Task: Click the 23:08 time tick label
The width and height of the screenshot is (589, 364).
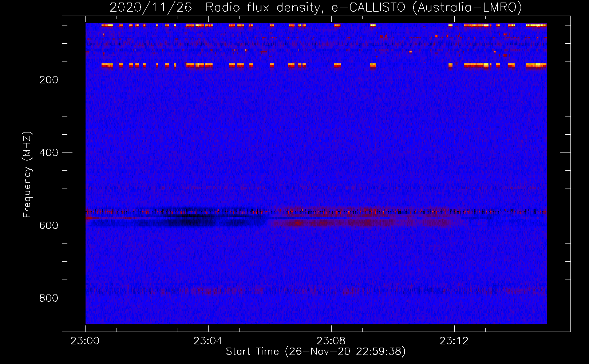Action: (x=331, y=341)
